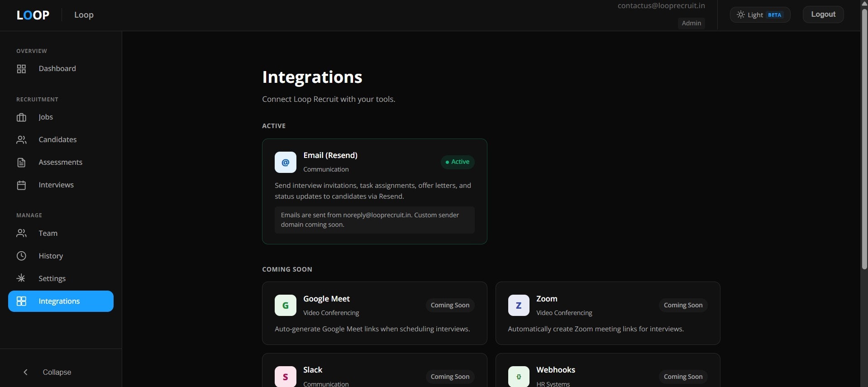Click Zoom Coming Soon badge

click(x=683, y=306)
